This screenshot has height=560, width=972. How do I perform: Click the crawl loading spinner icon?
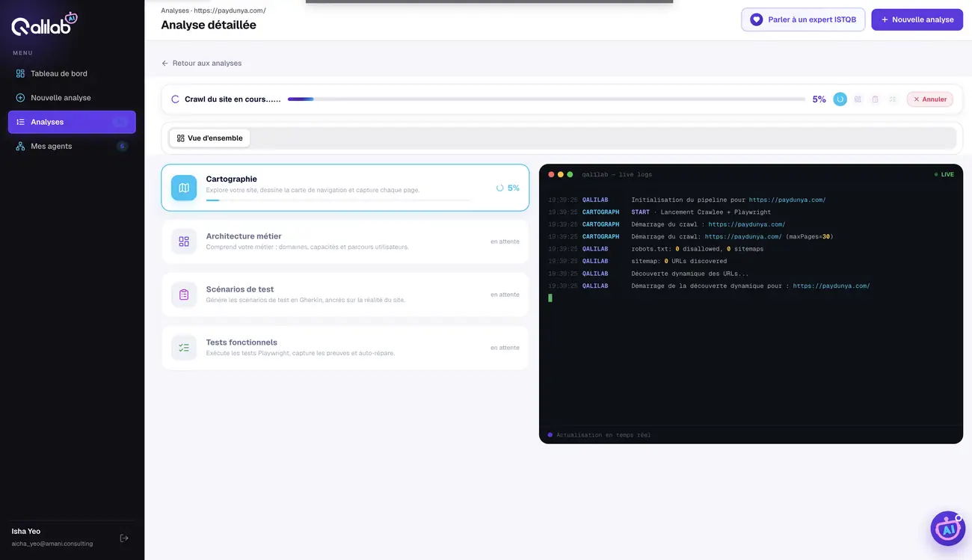pos(175,99)
